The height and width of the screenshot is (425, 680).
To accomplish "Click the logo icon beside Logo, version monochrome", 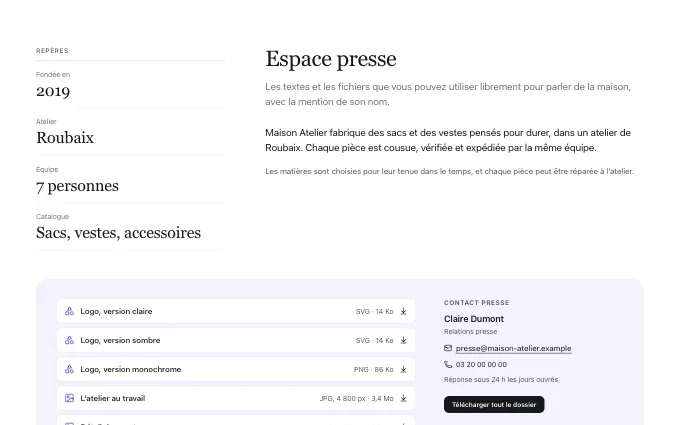I will pyautogui.click(x=69, y=369).
